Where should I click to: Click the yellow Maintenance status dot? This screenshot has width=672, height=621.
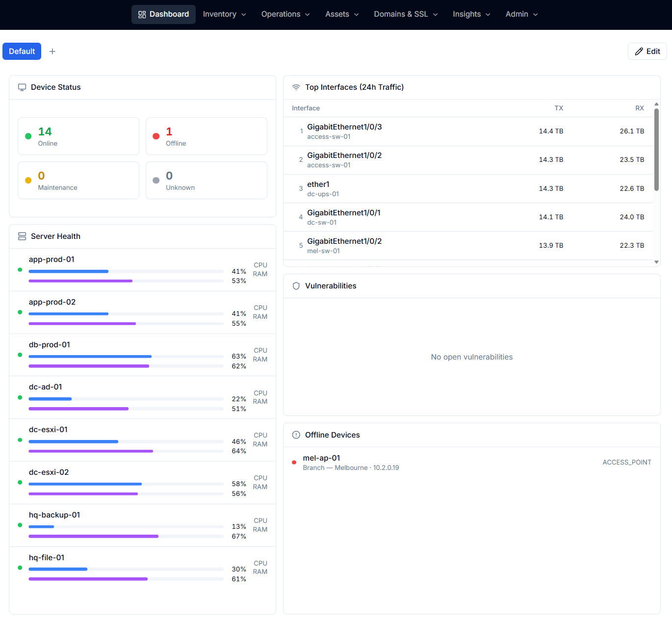[28, 181]
